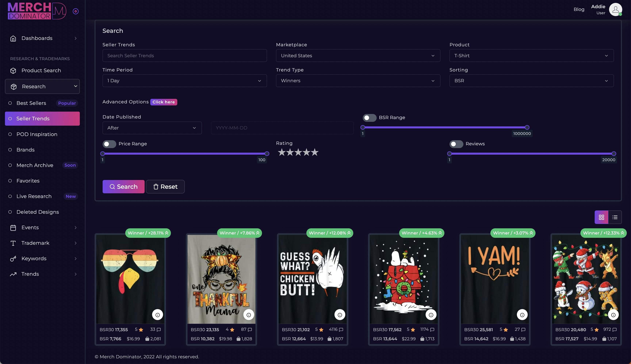The width and height of the screenshot is (631, 364).
Task: Expand the Trends menu chevron
Action: coord(76,274)
